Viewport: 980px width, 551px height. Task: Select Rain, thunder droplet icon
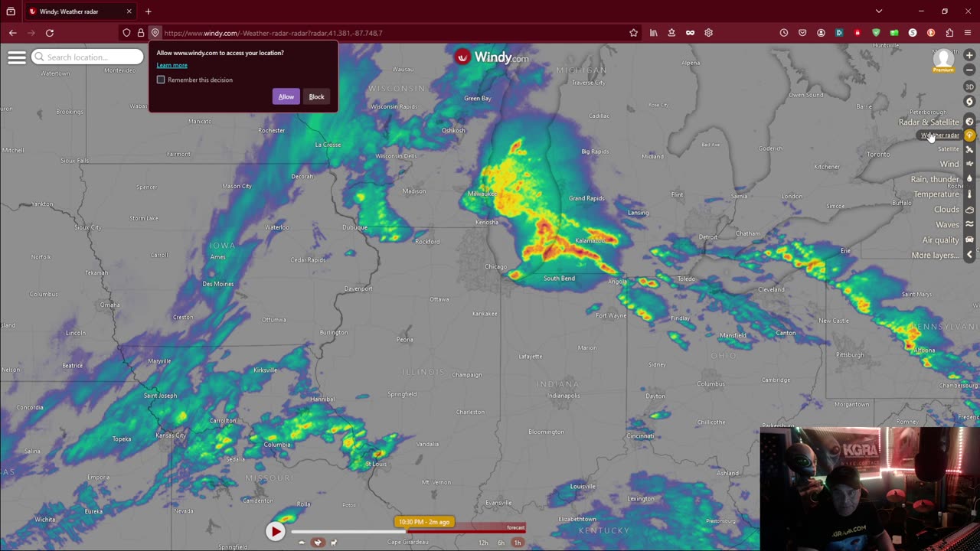tap(969, 179)
